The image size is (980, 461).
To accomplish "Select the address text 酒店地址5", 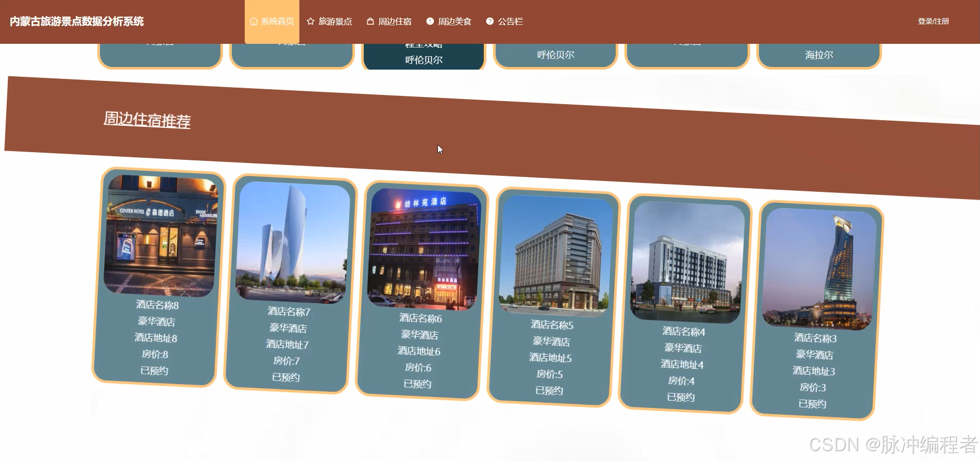I will 550,358.
